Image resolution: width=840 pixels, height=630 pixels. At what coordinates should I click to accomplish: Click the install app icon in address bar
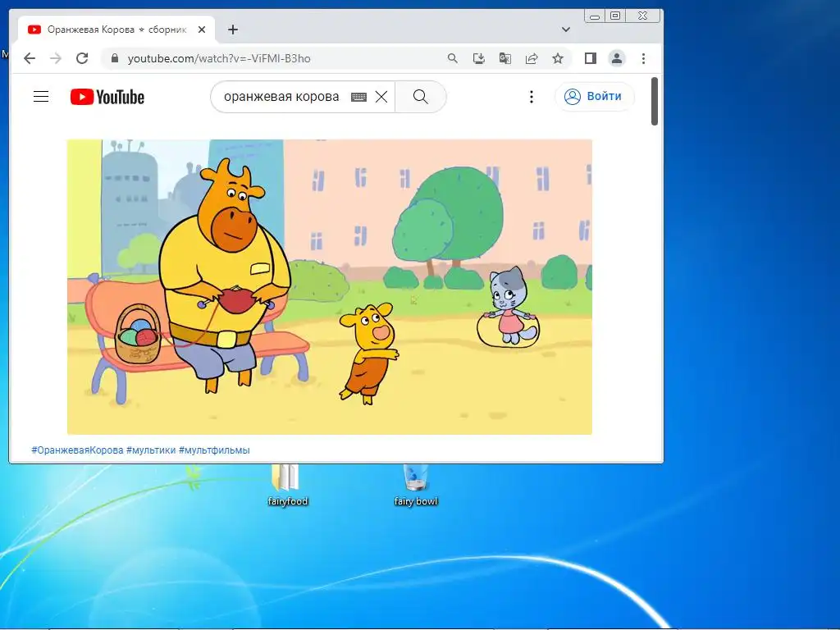[x=479, y=58]
